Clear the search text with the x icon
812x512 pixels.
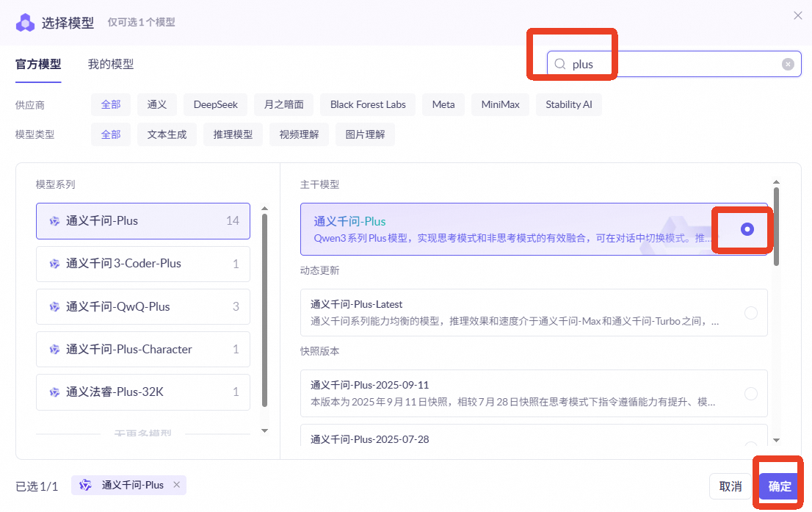(788, 64)
